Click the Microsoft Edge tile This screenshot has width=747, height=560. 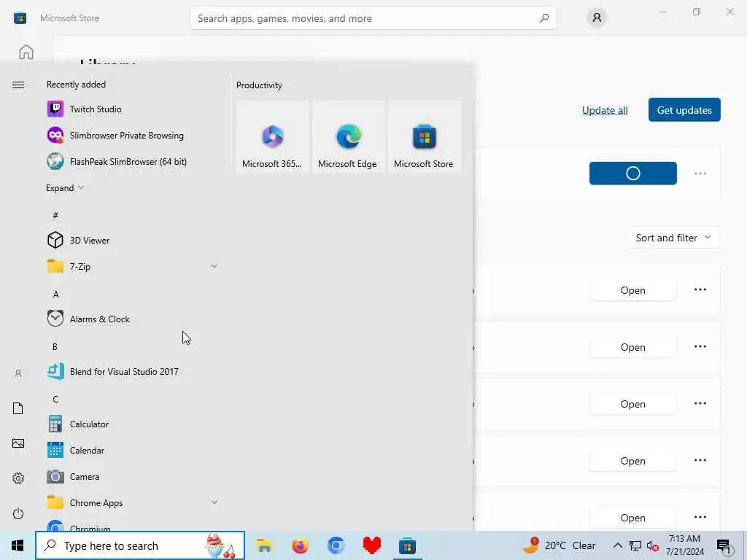pyautogui.click(x=348, y=136)
